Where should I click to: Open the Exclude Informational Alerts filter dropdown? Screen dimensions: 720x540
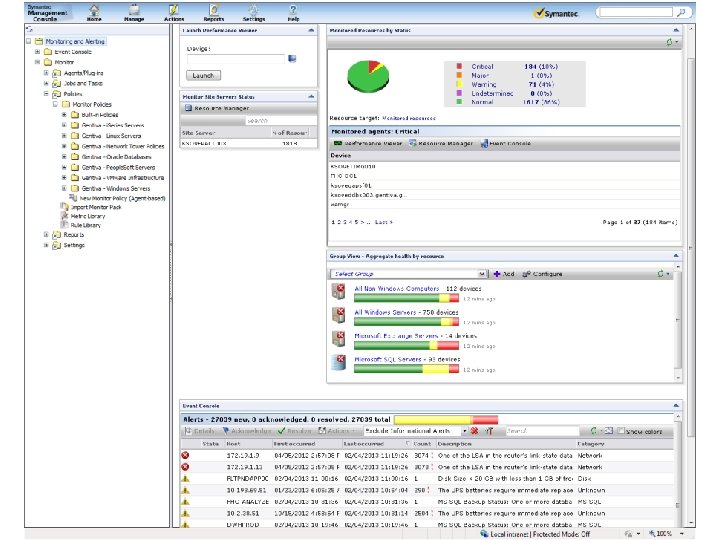(465, 431)
